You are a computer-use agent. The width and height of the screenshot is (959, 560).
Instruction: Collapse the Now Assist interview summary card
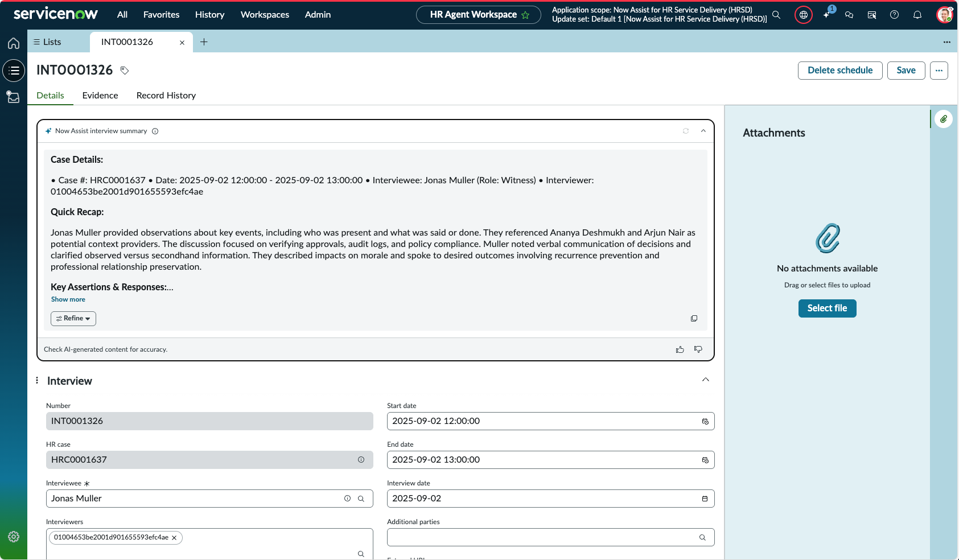pos(703,131)
